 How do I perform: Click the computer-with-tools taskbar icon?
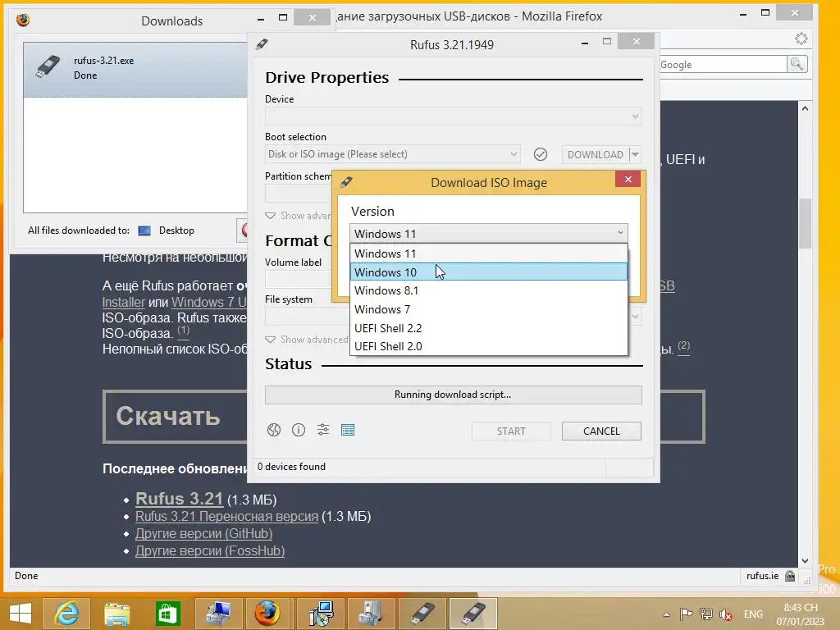(218, 614)
